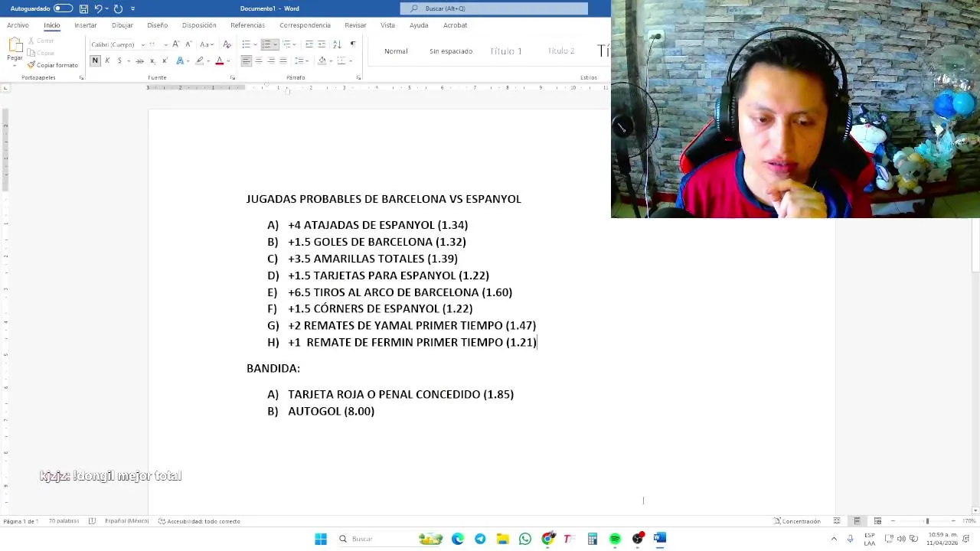Switch to the Vista tab
This screenshot has height=551, width=980.
click(x=388, y=25)
